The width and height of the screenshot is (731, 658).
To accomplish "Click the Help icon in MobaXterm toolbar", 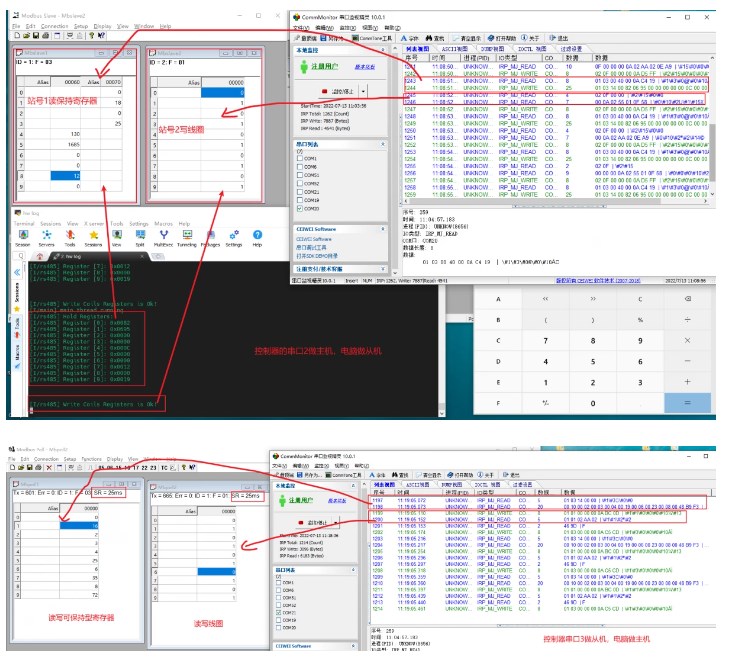I will pos(257,234).
